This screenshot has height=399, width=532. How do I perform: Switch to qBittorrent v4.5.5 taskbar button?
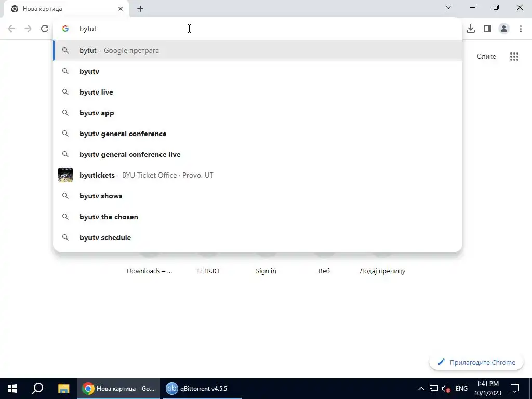(x=202, y=389)
